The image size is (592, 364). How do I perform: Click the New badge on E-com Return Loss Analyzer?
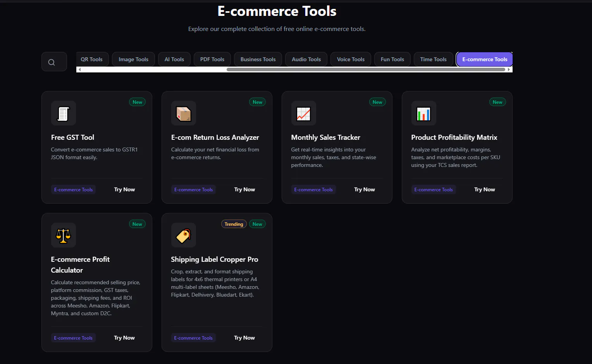click(258, 102)
